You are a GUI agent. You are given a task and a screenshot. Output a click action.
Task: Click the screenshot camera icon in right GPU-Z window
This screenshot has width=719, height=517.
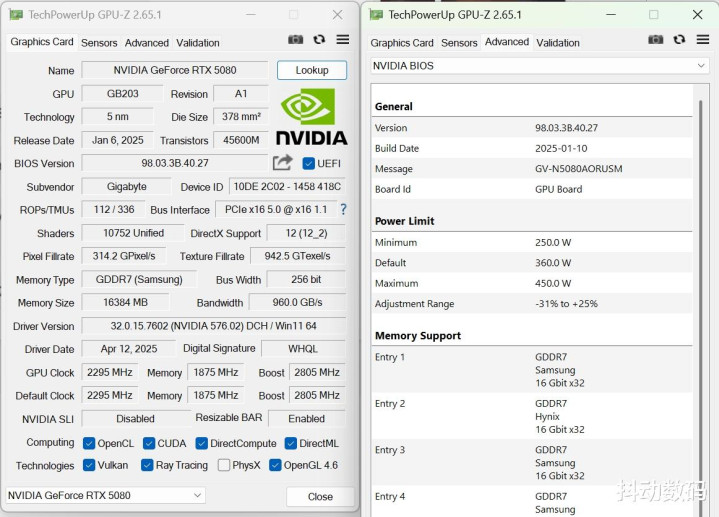click(x=656, y=39)
